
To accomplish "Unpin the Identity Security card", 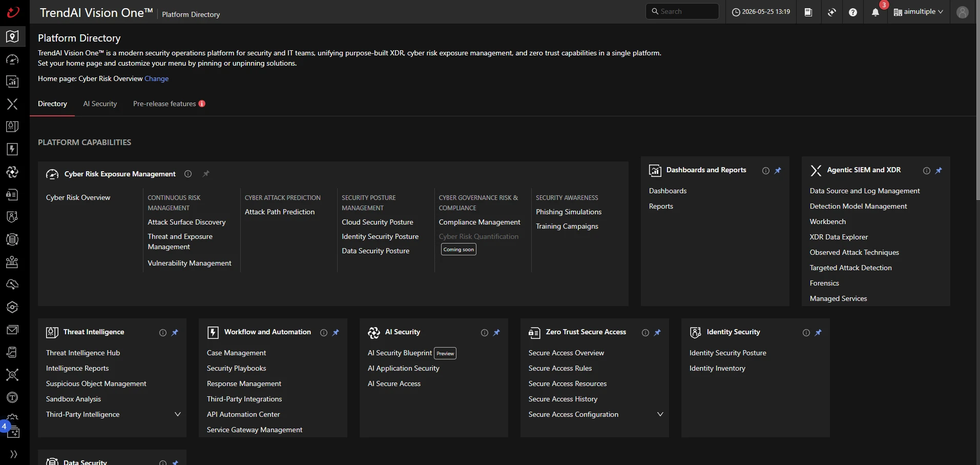I will click(x=818, y=333).
